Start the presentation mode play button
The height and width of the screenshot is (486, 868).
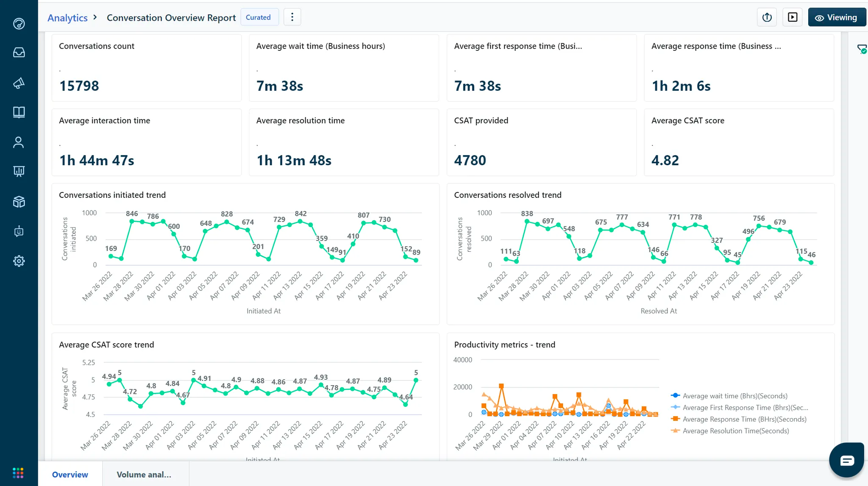coord(793,17)
